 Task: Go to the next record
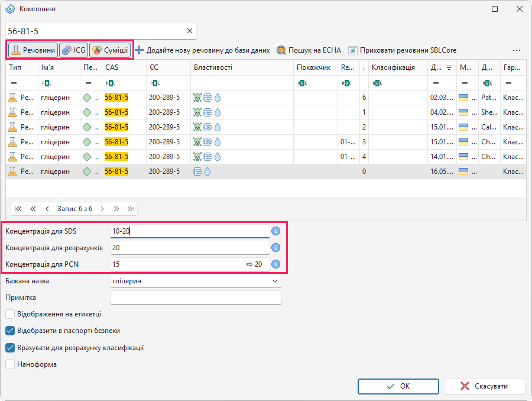102,209
